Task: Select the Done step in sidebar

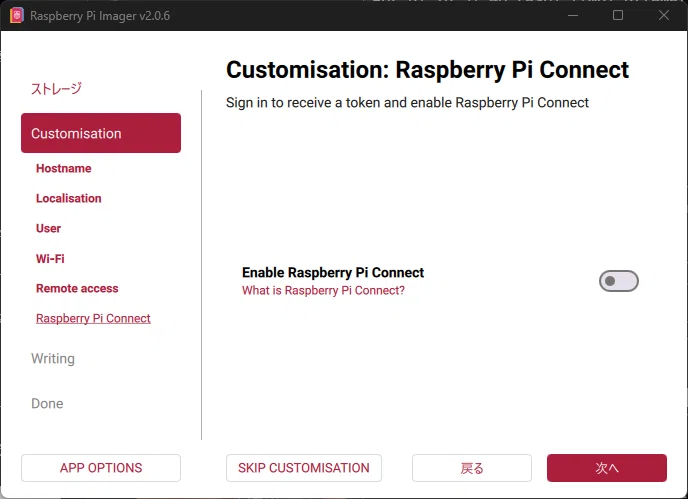Action: (47, 403)
